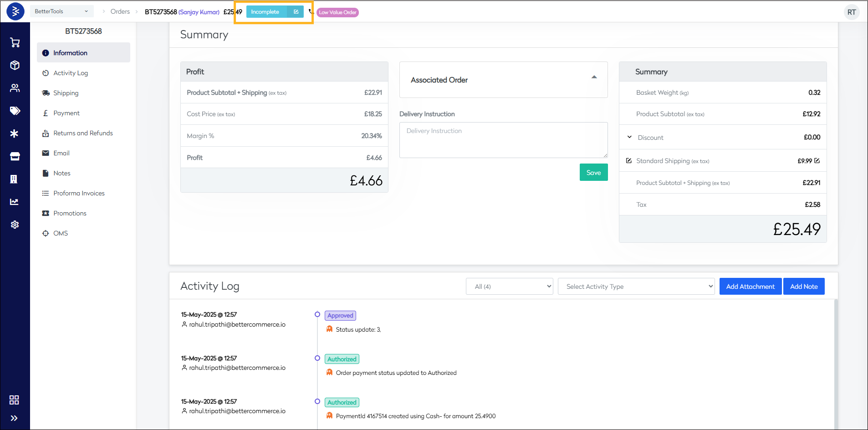Open the price tags icon in sidebar

[15, 111]
